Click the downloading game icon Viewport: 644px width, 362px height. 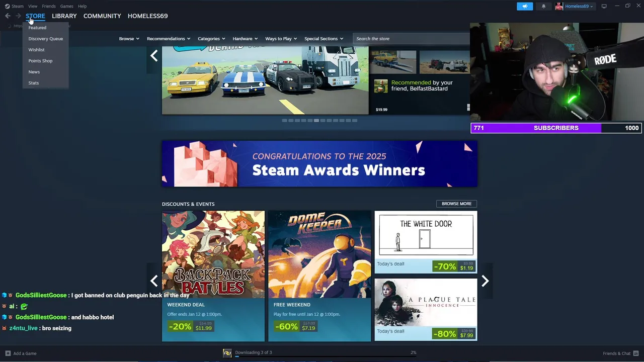tap(227, 353)
